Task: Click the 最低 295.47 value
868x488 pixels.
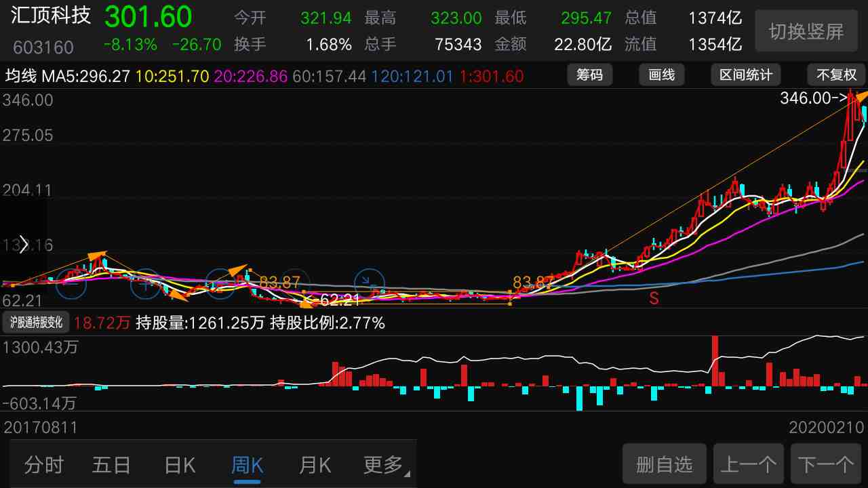Action: point(587,18)
